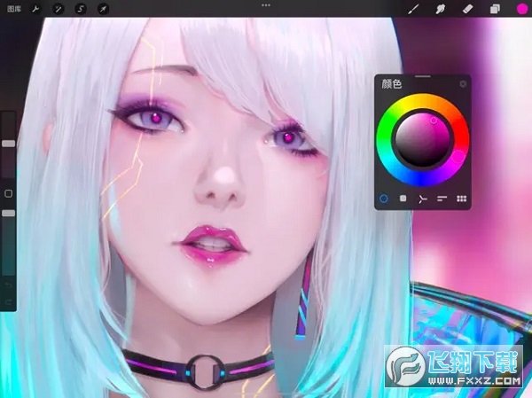Tap the square Modify button on sidebar

[x=9, y=192]
